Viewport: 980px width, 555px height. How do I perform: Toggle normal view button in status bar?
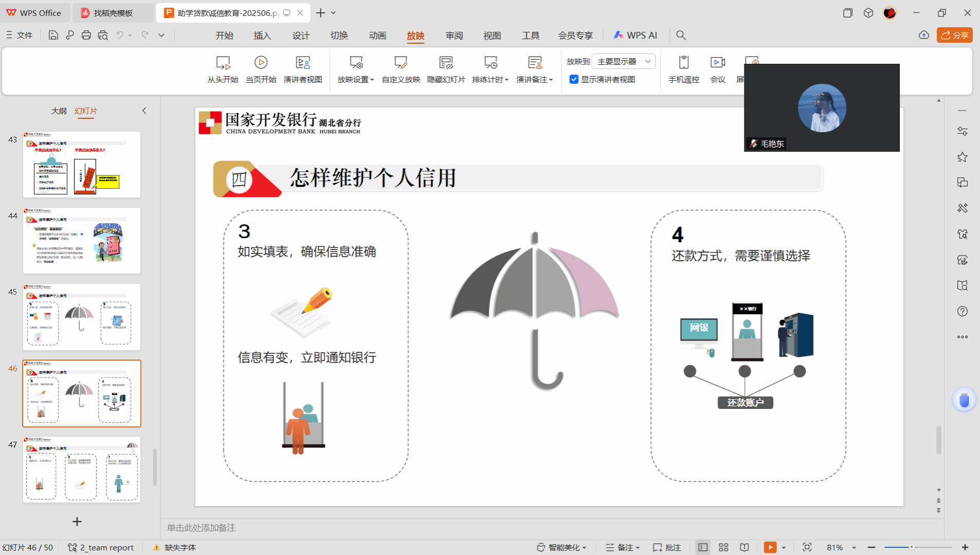tap(702, 547)
